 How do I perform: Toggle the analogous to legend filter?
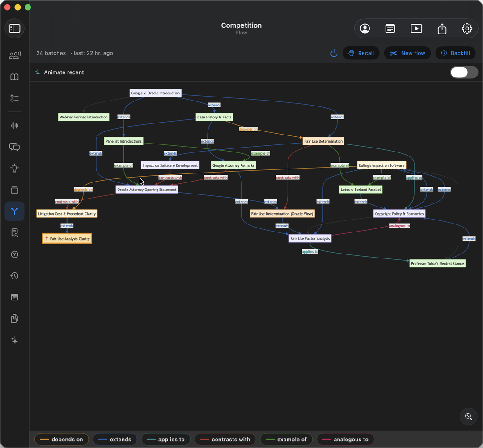[345, 440]
